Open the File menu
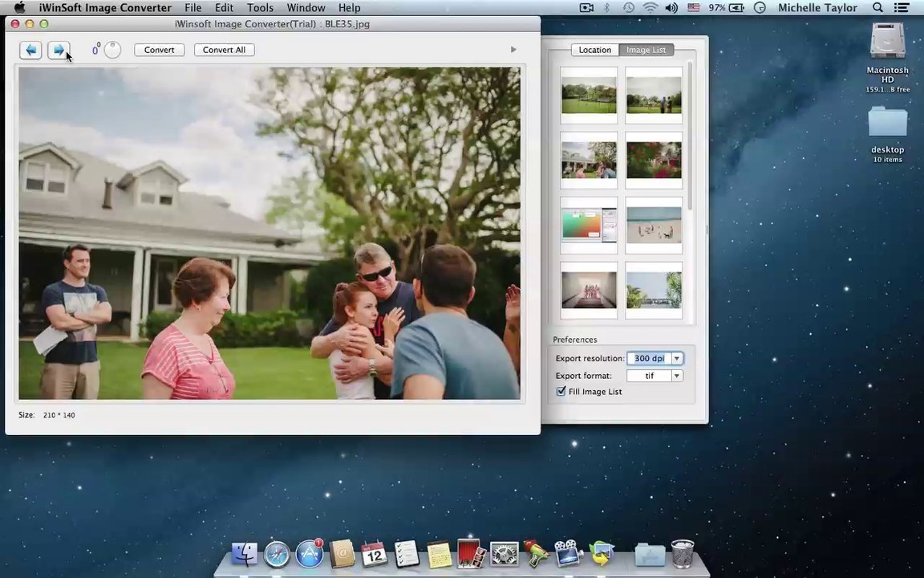924x578 pixels. (x=192, y=8)
